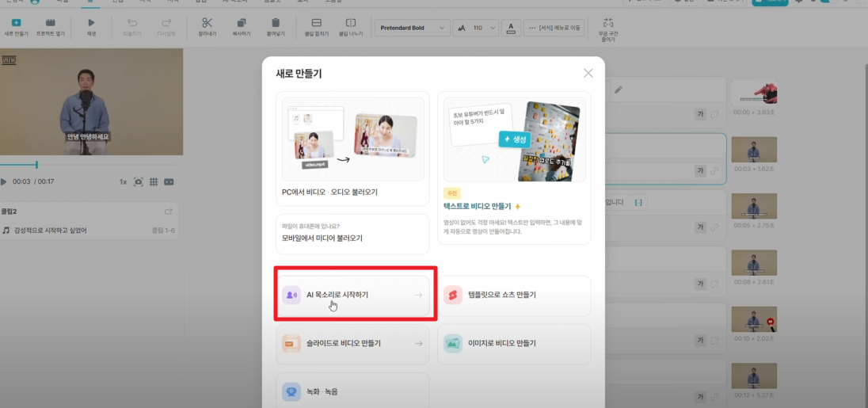Click the 생성 button in text-to-video preview
The image size is (868, 408).
(x=514, y=139)
